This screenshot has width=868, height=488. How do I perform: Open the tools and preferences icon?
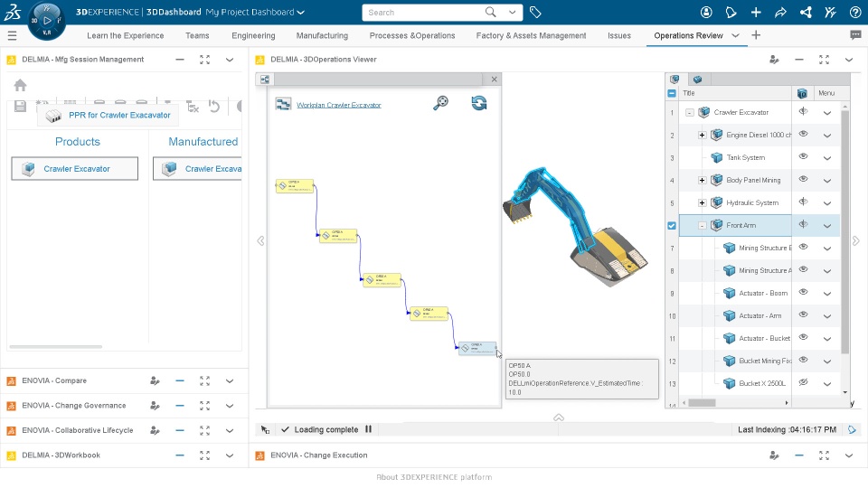click(x=830, y=12)
